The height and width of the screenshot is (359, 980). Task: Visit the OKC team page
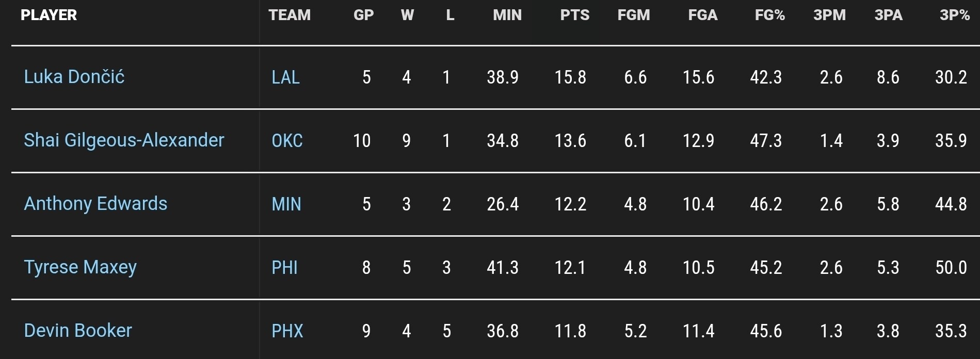click(x=287, y=141)
